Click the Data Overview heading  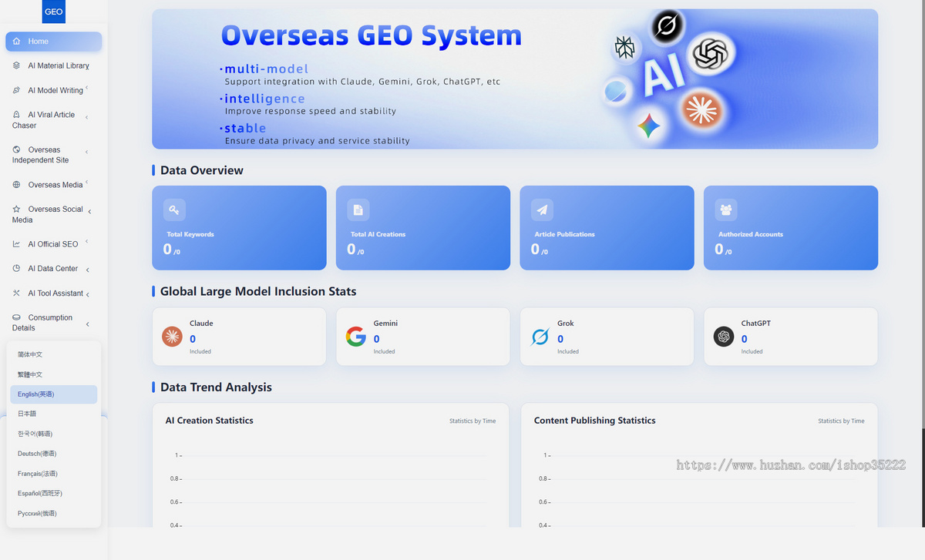point(202,170)
